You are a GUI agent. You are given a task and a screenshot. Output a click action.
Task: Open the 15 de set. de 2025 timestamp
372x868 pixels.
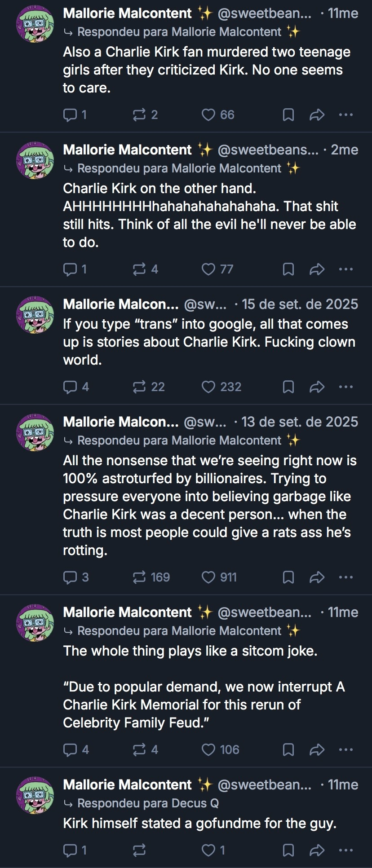pyautogui.click(x=300, y=304)
